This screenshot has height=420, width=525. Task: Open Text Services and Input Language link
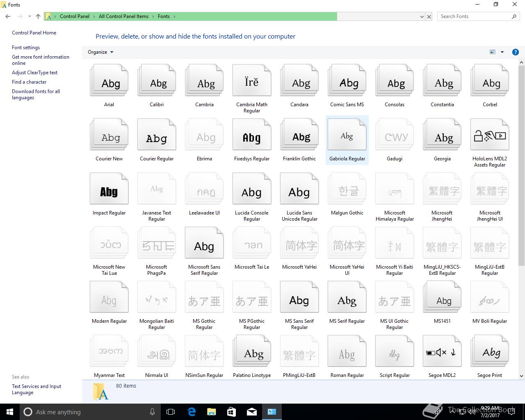[37, 389]
